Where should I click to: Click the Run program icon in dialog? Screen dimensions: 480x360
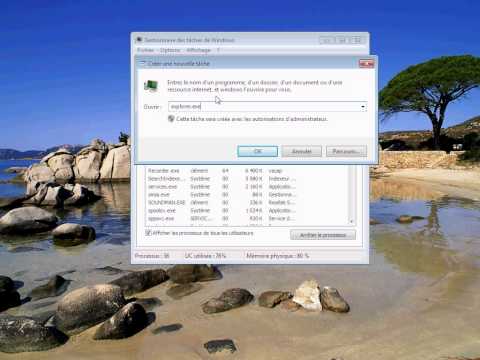(x=151, y=86)
